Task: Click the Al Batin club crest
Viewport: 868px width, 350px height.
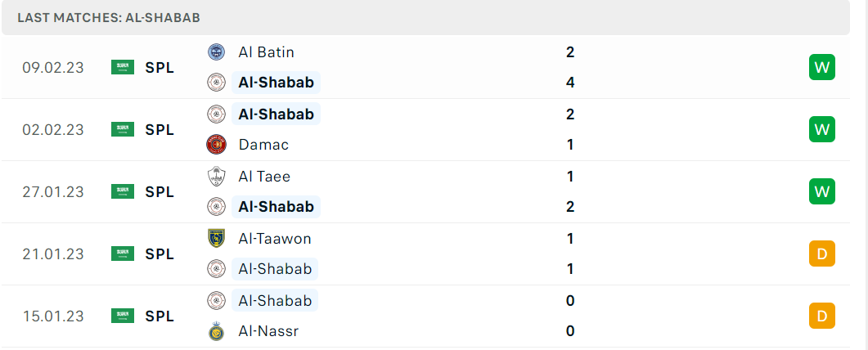Action: coord(216,52)
